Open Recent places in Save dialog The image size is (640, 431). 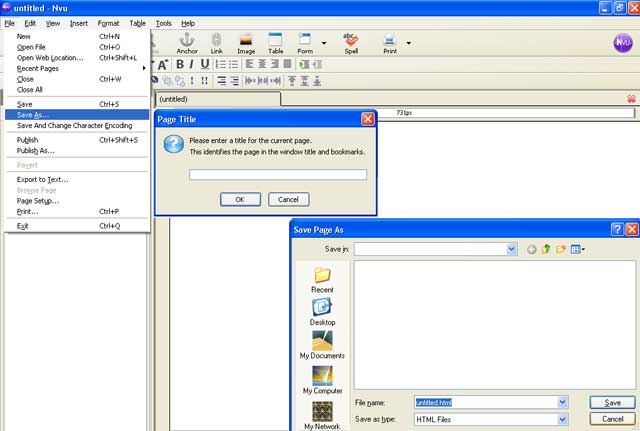[322, 280]
